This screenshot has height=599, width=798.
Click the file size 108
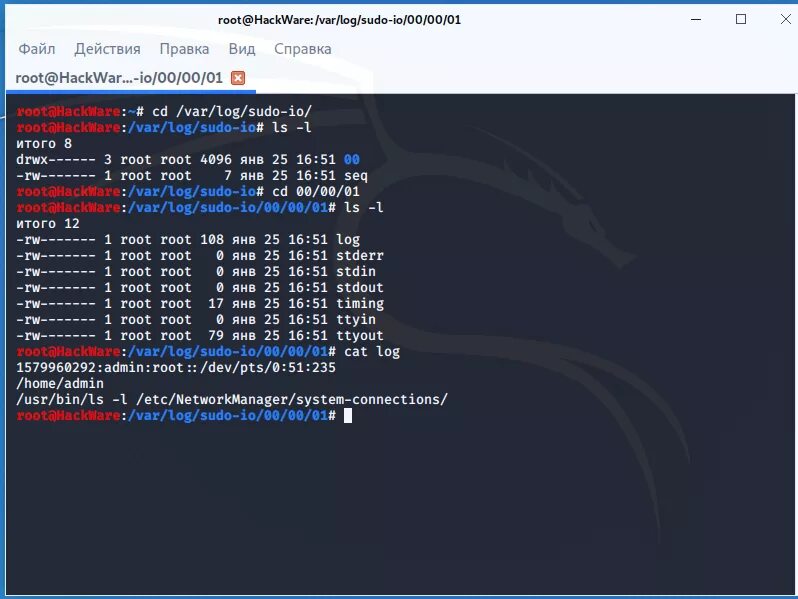coord(212,240)
